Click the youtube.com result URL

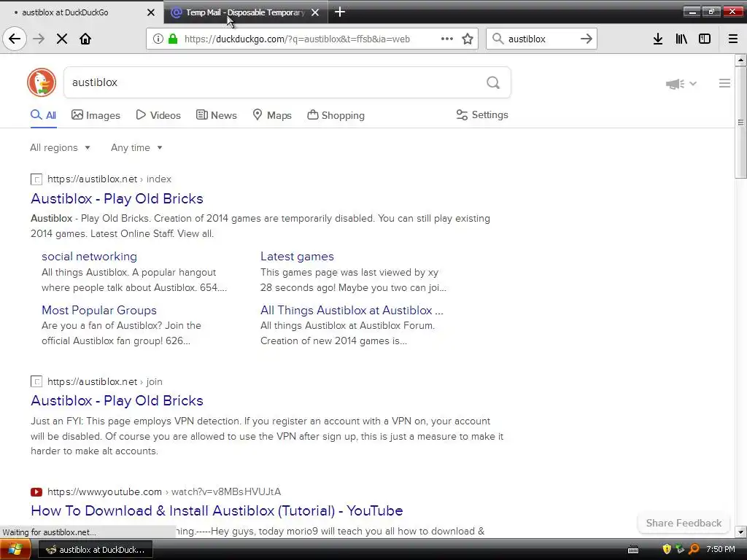tap(164, 491)
